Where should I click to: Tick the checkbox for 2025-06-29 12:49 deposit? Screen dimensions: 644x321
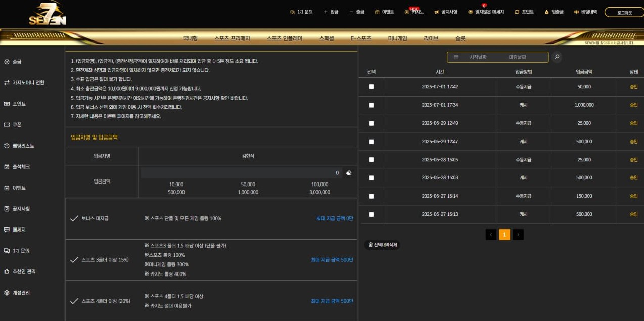[371, 123]
